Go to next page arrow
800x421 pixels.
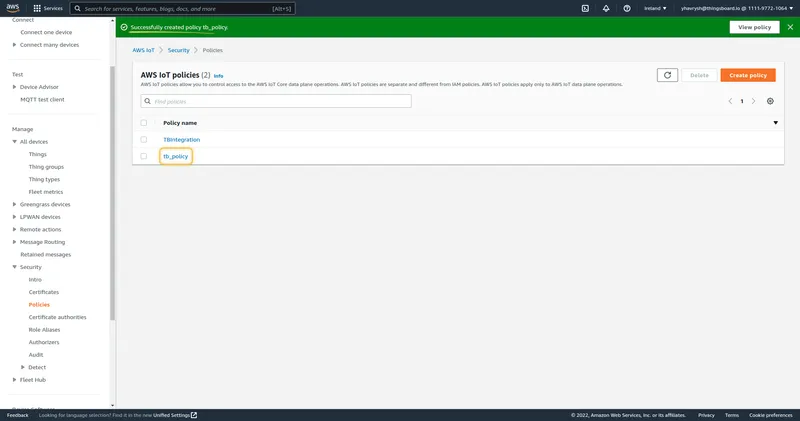coord(753,101)
